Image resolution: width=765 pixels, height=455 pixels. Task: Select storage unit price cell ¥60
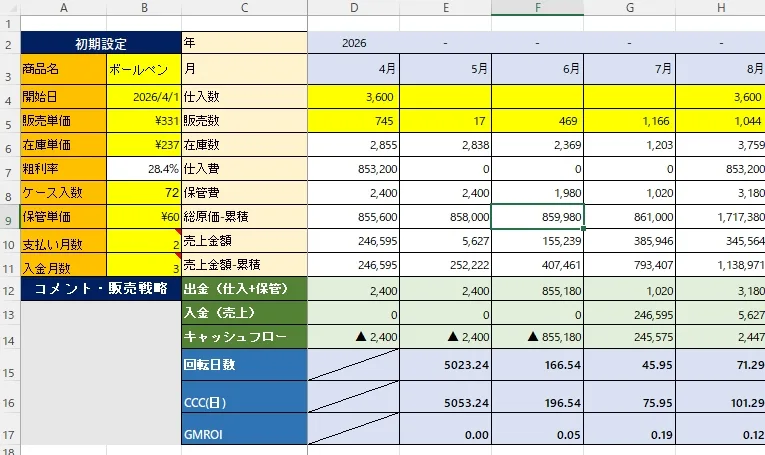144,217
